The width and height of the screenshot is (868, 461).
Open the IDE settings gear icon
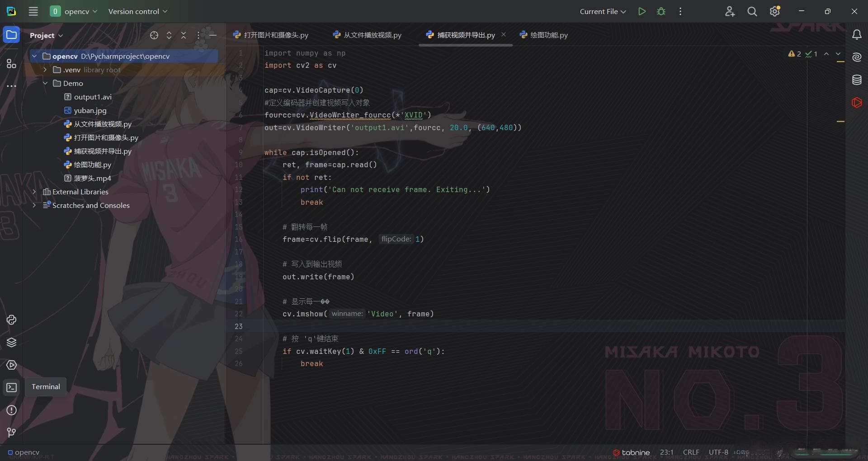pos(775,11)
